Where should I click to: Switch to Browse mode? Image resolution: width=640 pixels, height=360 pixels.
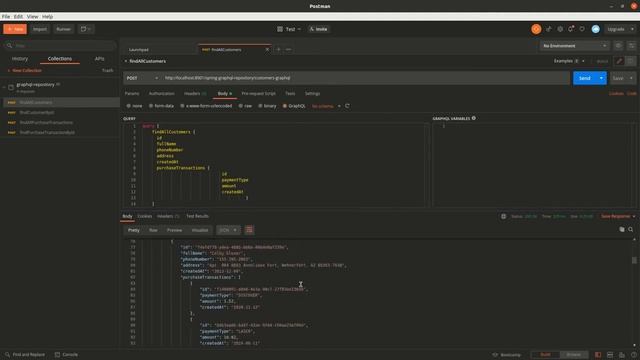tap(573, 355)
